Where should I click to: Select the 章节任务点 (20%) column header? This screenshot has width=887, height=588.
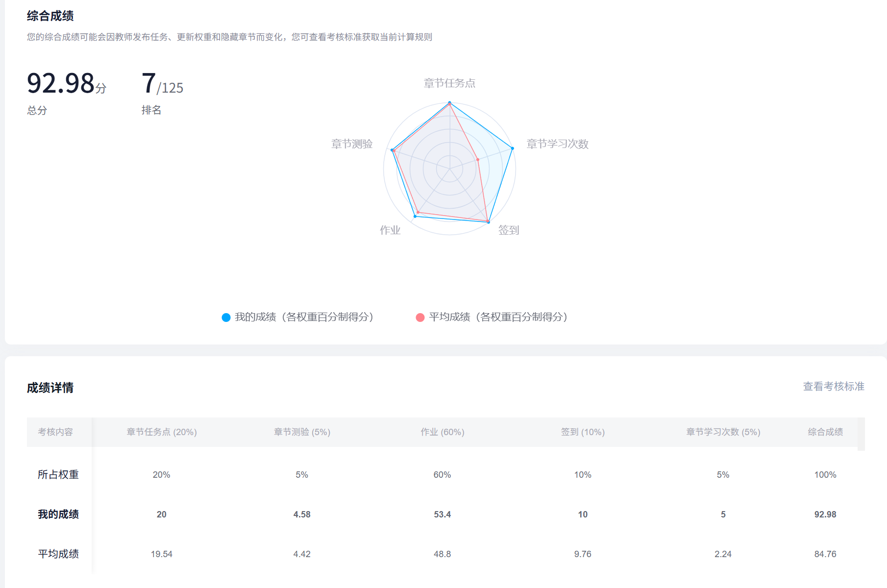click(162, 432)
